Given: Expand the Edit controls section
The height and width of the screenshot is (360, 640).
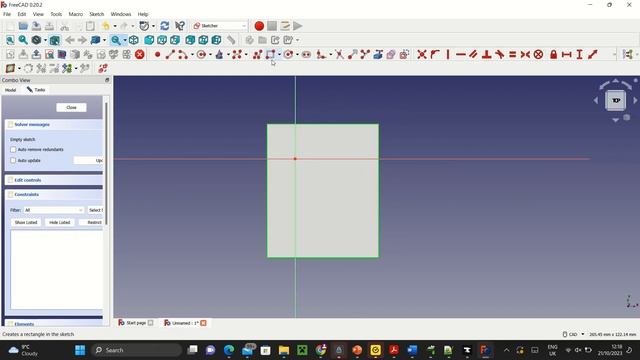Looking at the screenshot, I should (54, 180).
